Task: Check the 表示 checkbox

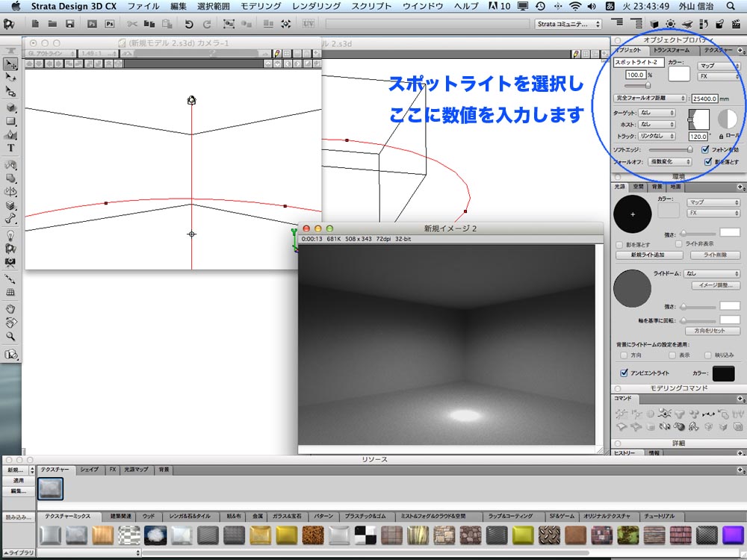Action: pyautogui.click(x=672, y=355)
